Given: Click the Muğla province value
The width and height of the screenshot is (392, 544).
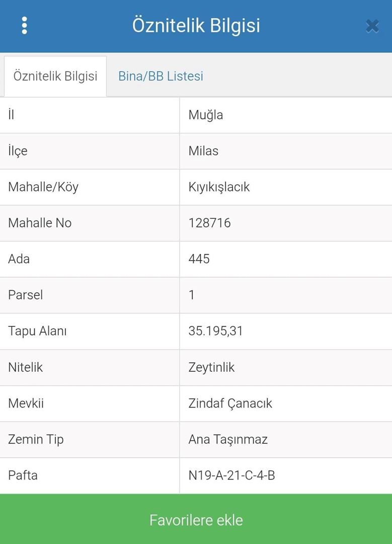Looking at the screenshot, I should tap(206, 115).
